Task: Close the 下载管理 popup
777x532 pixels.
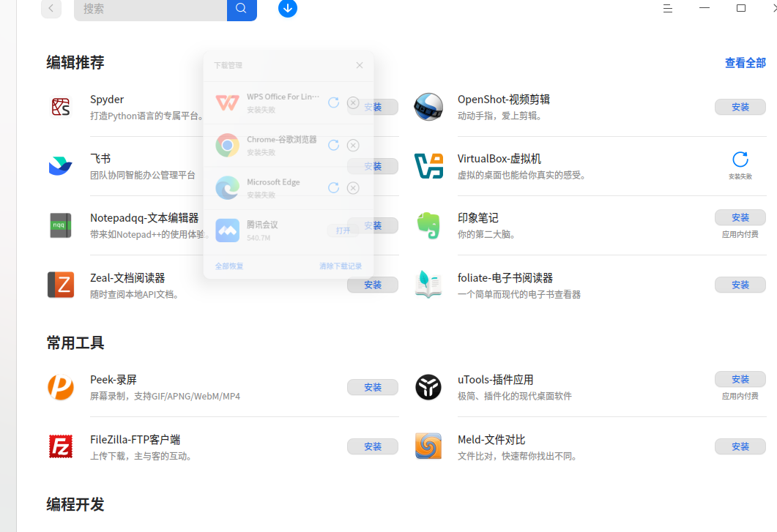Action: coord(360,65)
